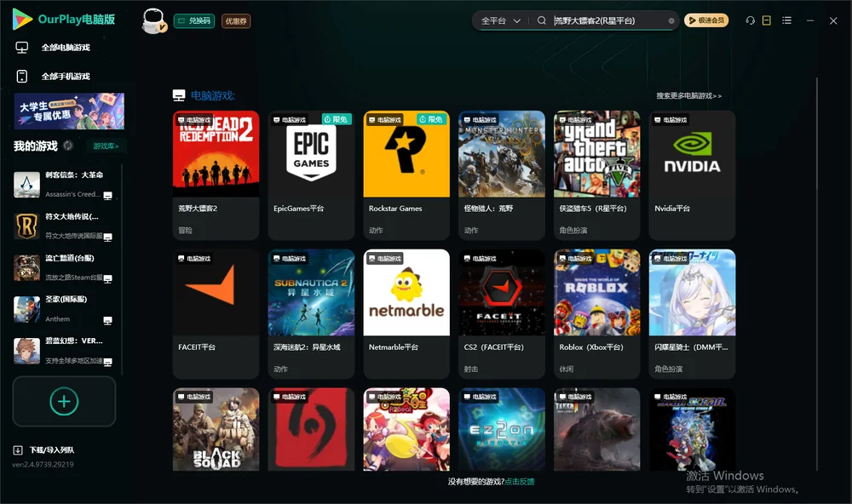This screenshot has height=504, width=852.
Task: Clear the search box text
Action: point(671,20)
